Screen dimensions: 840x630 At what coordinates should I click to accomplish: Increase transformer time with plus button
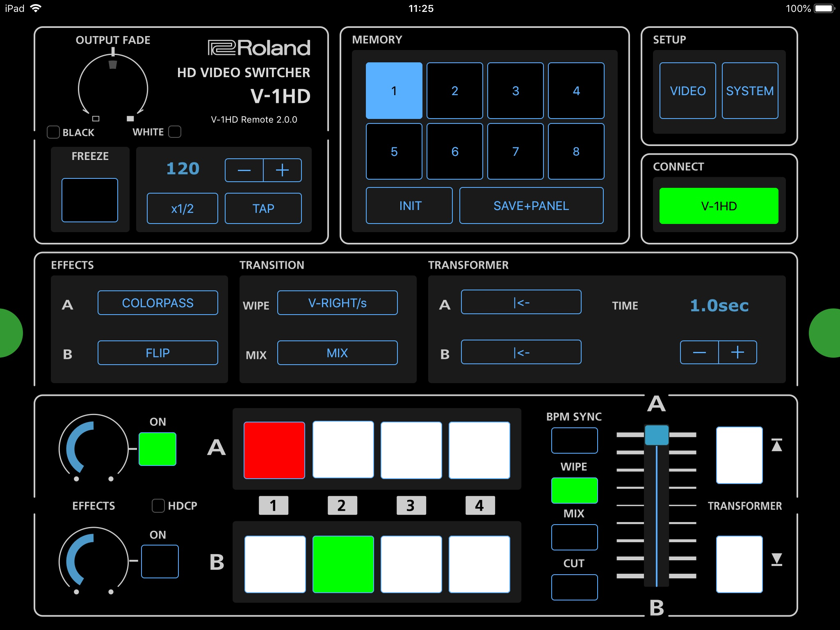737,352
